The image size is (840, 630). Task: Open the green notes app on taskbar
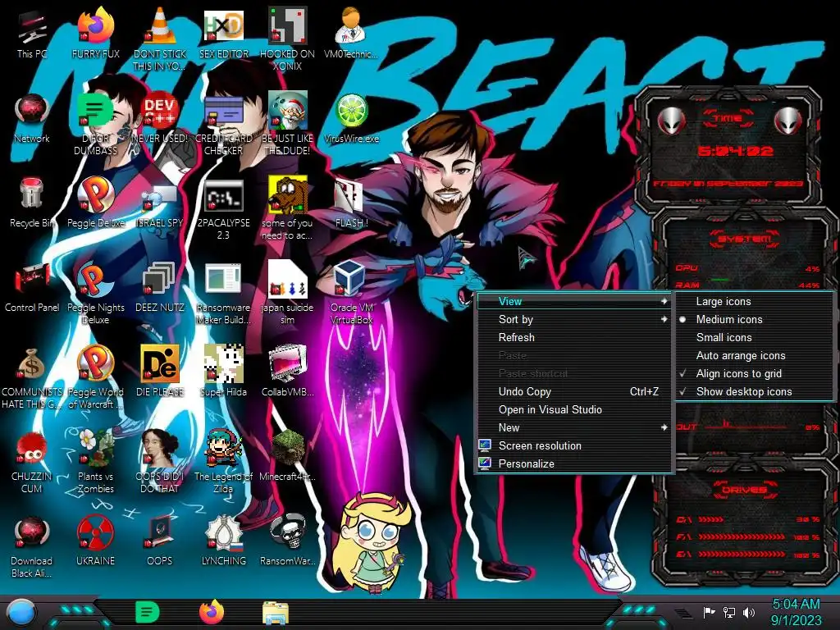coord(148,612)
